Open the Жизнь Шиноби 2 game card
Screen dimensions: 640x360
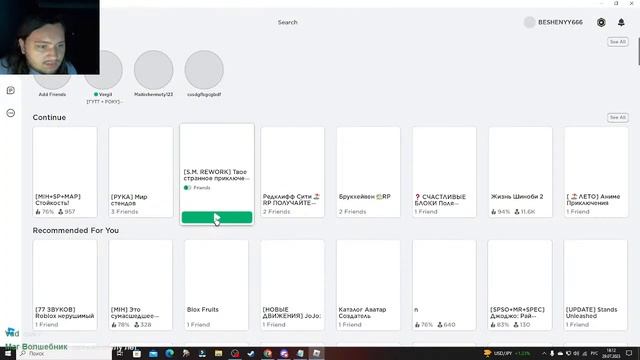[x=520, y=172]
